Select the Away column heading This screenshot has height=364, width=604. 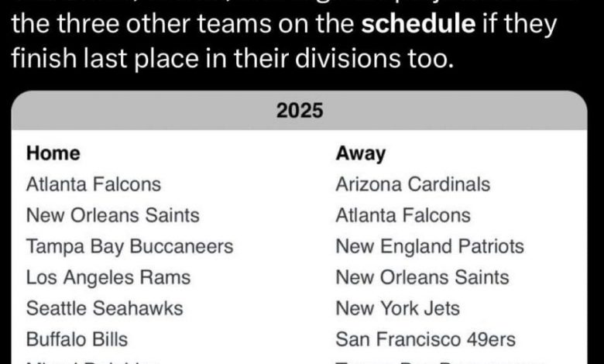tap(360, 153)
